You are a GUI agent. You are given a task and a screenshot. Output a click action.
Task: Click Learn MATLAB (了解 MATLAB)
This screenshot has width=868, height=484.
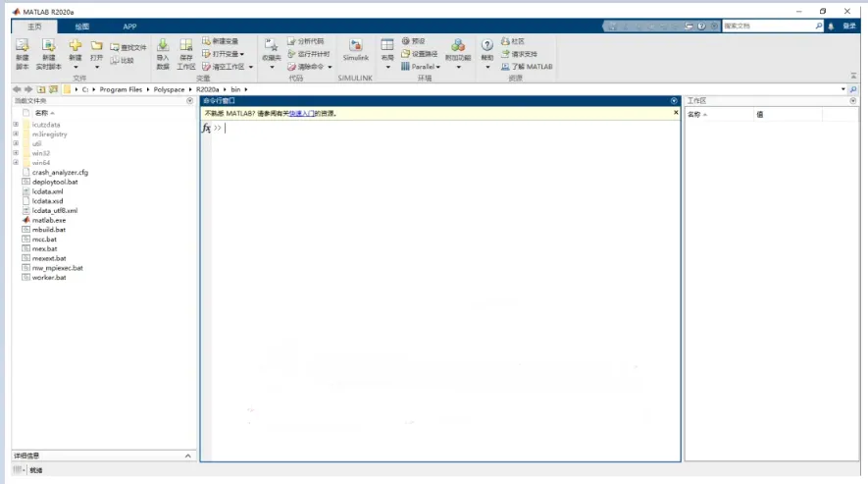(x=527, y=67)
